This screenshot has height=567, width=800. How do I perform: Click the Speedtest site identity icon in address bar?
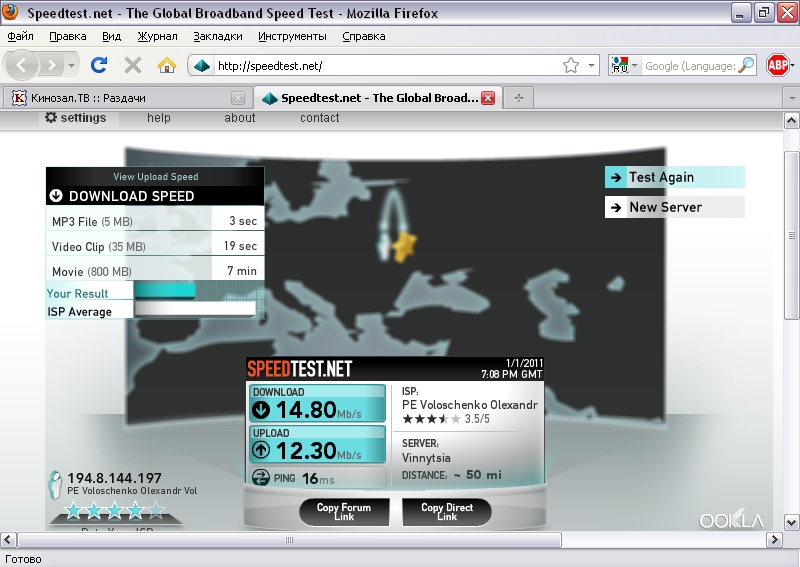click(x=202, y=65)
